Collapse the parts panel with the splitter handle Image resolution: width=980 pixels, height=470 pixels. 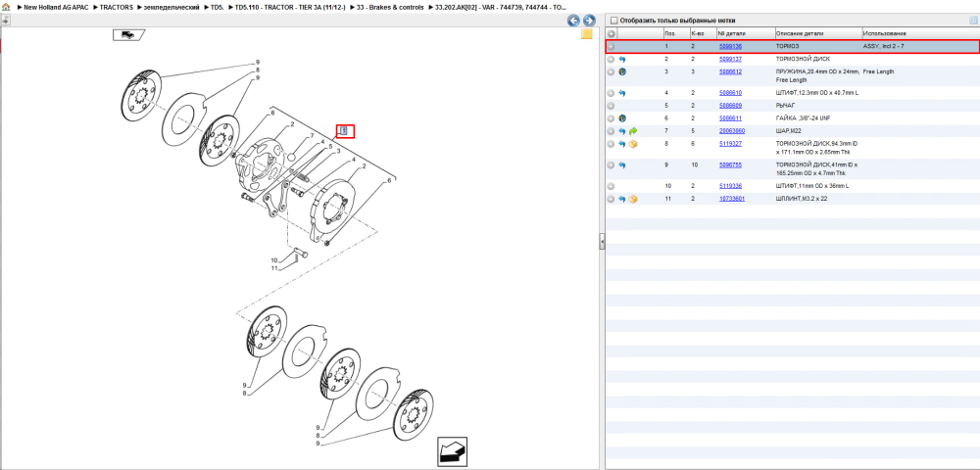[602, 241]
